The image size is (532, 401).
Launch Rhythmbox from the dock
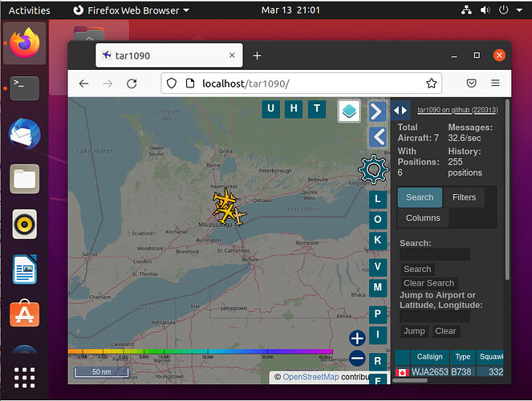click(24, 224)
